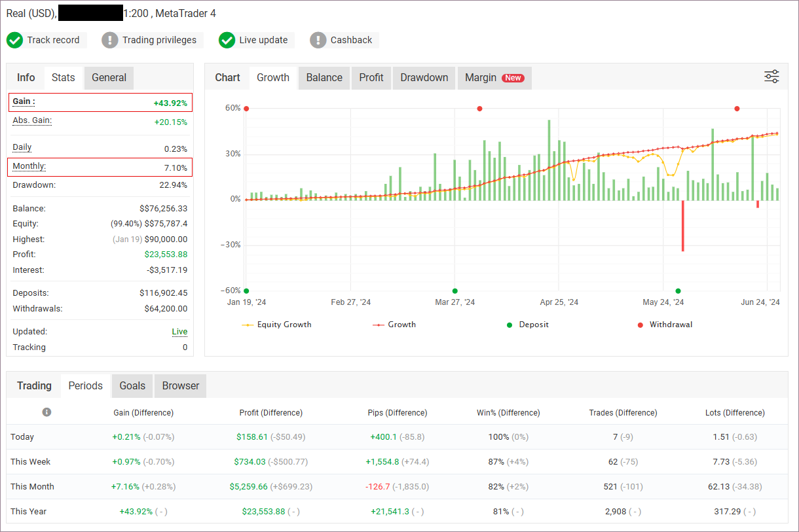Click the green Track record checkmark icon
This screenshot has height=532, width=799.
(14, 40)
